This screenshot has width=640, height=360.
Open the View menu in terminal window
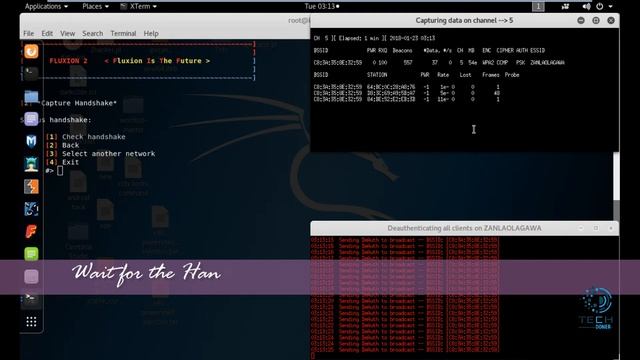click(67, 33)
